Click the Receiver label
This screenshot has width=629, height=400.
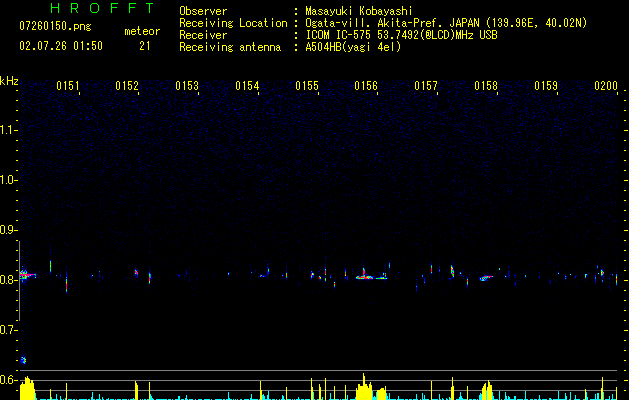(x=203, y=35)
